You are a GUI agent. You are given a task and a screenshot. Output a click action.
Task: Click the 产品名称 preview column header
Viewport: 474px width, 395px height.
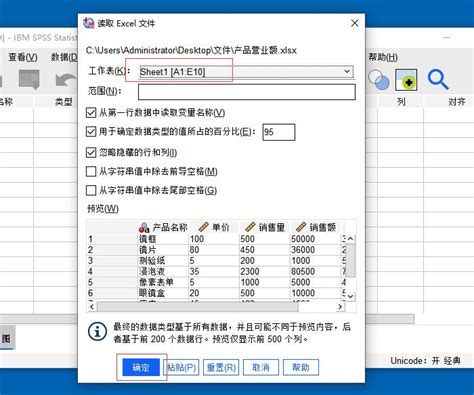(163, 227)
